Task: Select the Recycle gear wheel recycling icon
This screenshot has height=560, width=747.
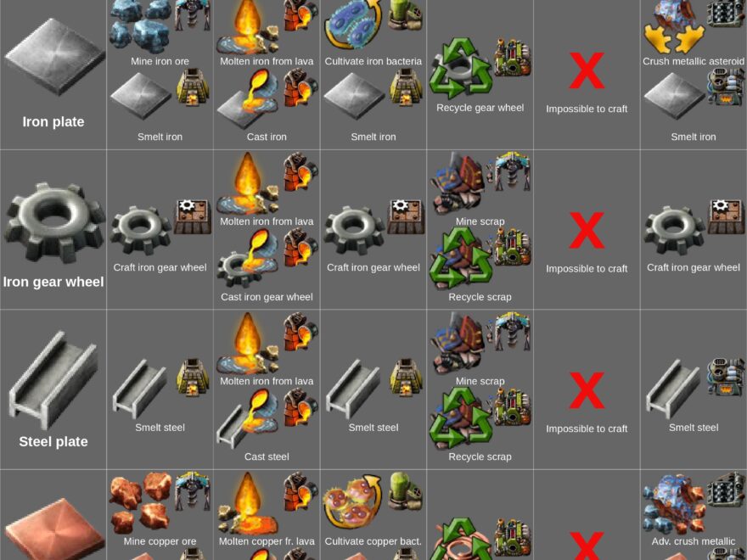Action: click(460, 68)
